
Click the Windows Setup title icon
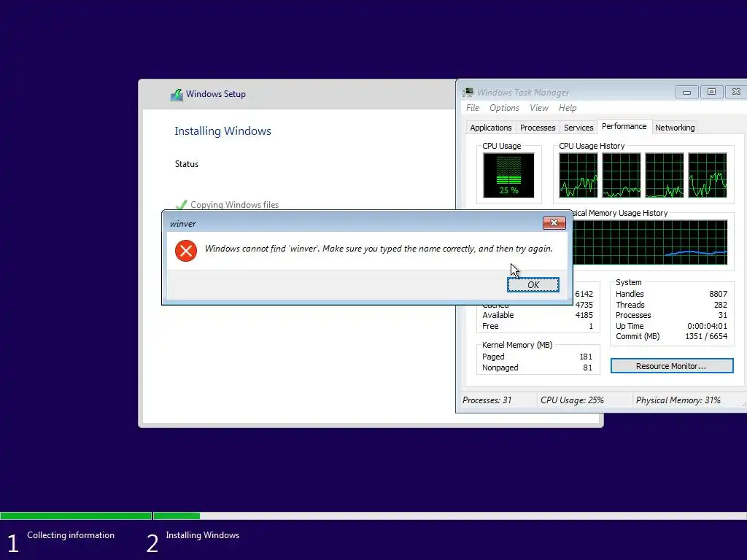[177, 94]
